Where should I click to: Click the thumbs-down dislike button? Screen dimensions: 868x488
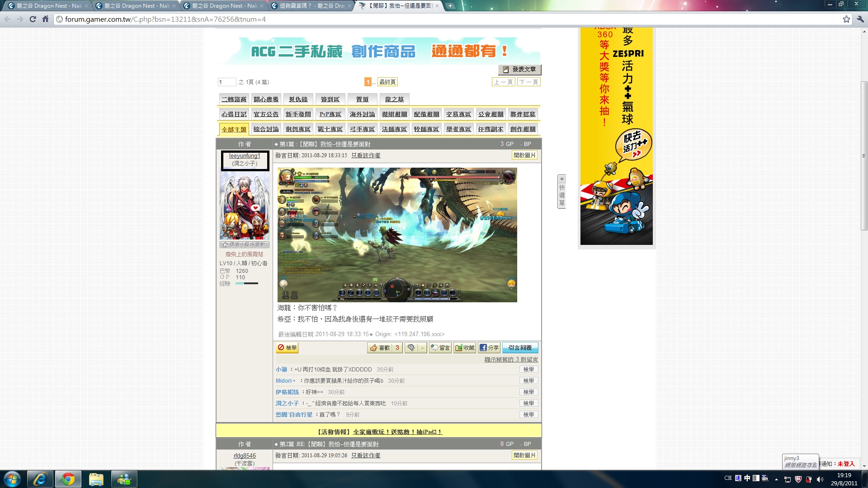411,347
